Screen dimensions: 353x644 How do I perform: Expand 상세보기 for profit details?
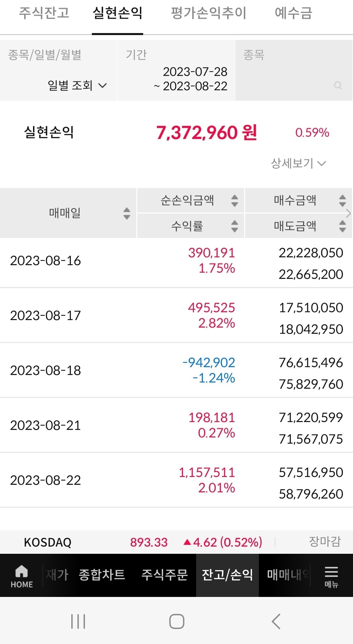point(297,162)
